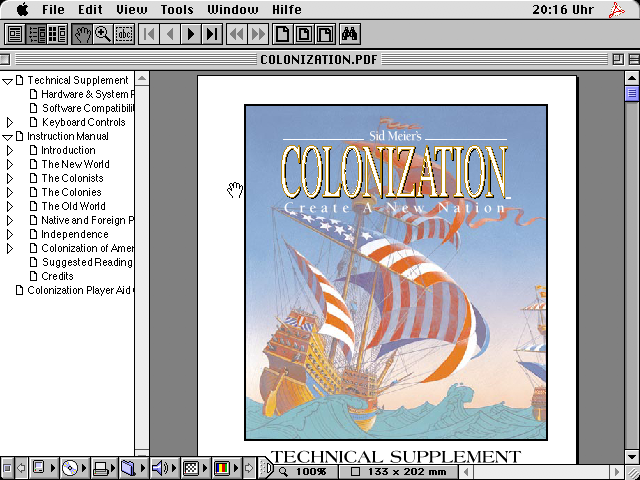Open the View menu
The image size is (640, 480).
click(x=131, y=9)
